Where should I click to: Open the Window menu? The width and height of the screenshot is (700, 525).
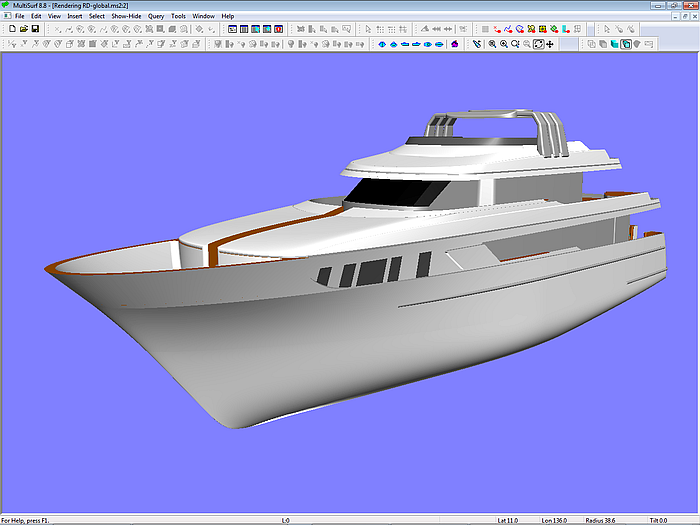pos(203,17)
